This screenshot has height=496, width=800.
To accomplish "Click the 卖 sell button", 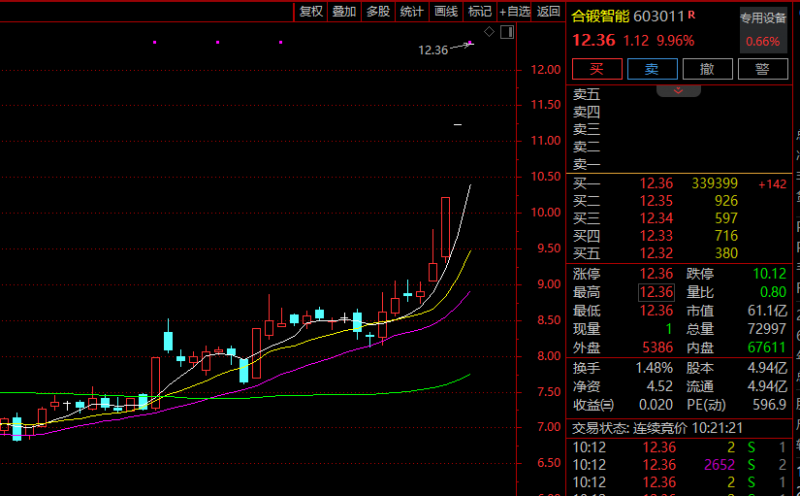I will pos(652,69).
